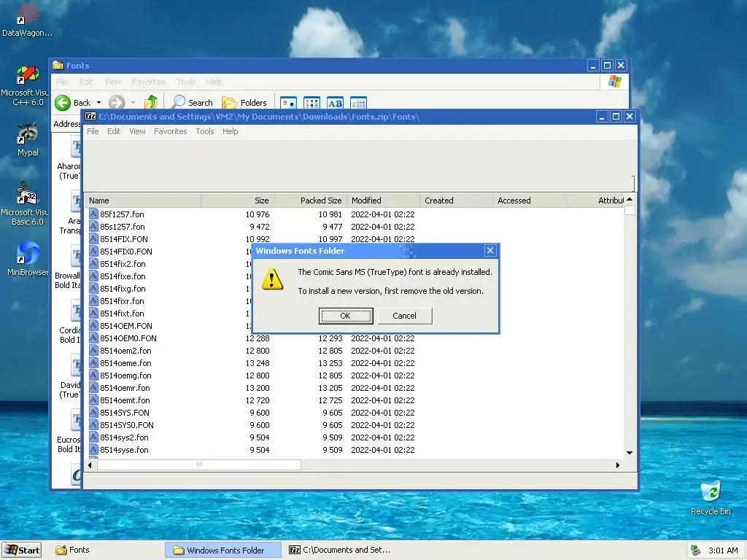Image resolution: width=747 pixels, height=560 pixels.
Task: Select 8514FIX.FON file icon
Action: click(x=93, y=239)
